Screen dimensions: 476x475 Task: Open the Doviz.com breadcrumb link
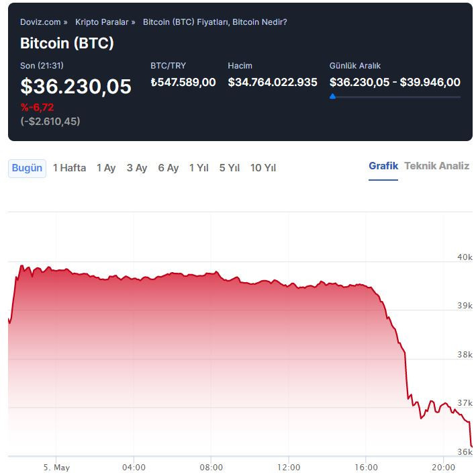tap(40, 22)
